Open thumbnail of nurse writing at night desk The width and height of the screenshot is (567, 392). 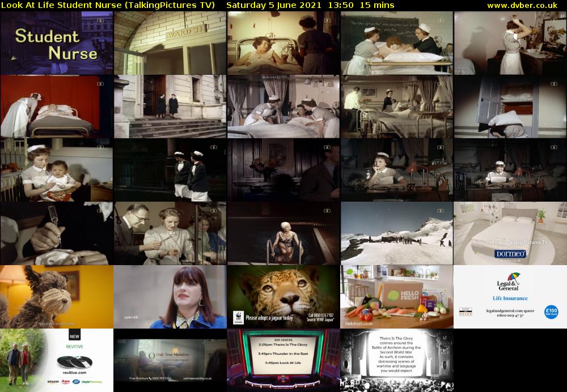click(x=510, y=170)
